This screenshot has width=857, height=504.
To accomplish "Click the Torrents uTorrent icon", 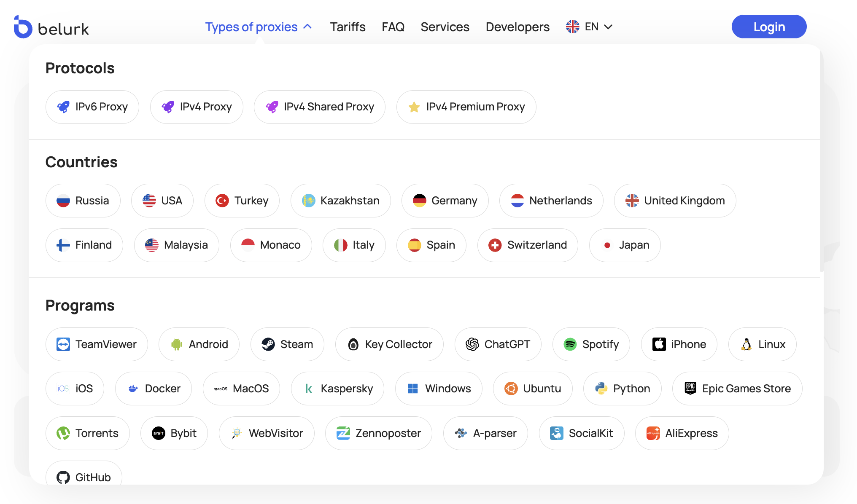I will tap(63, 433).
